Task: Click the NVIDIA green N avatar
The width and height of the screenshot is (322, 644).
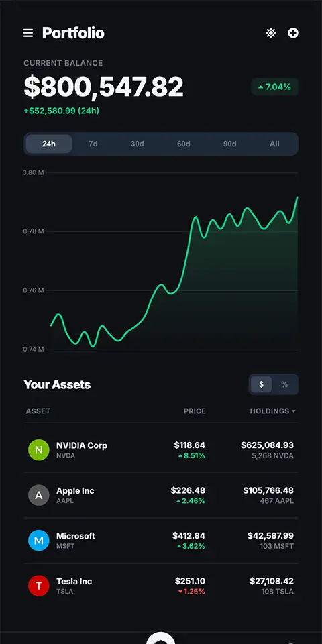Action: pyautogui.click(x=39, y=449)
